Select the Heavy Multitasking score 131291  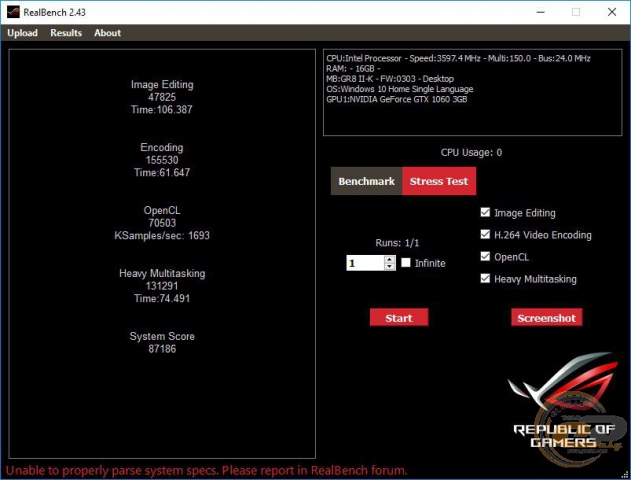click(x=162, y=286)
